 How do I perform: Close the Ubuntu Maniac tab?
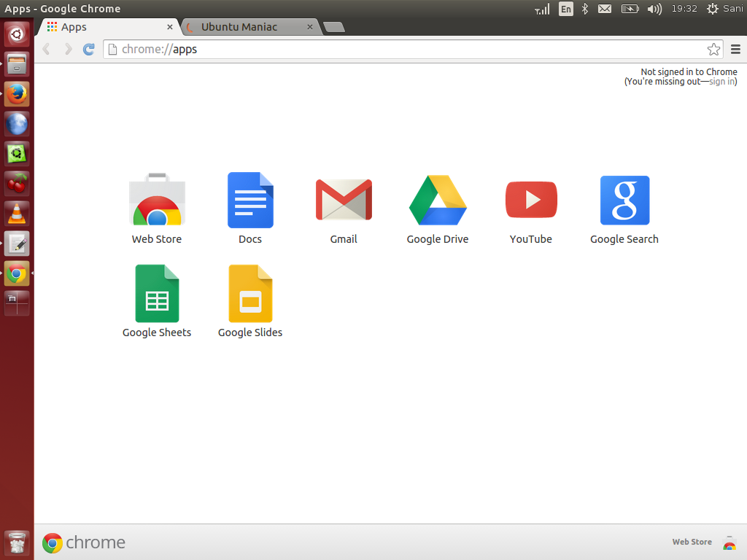point(309,27)
